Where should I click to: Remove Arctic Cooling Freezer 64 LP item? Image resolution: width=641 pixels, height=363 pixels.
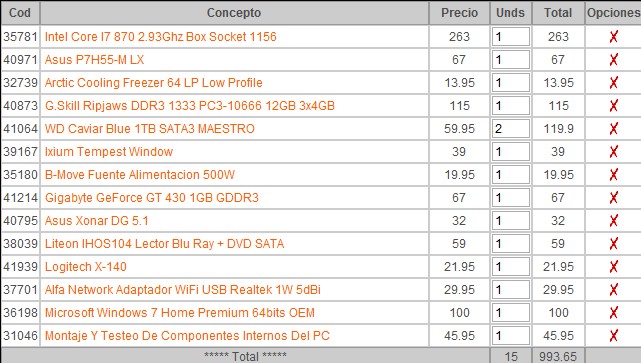pos(613,83)
